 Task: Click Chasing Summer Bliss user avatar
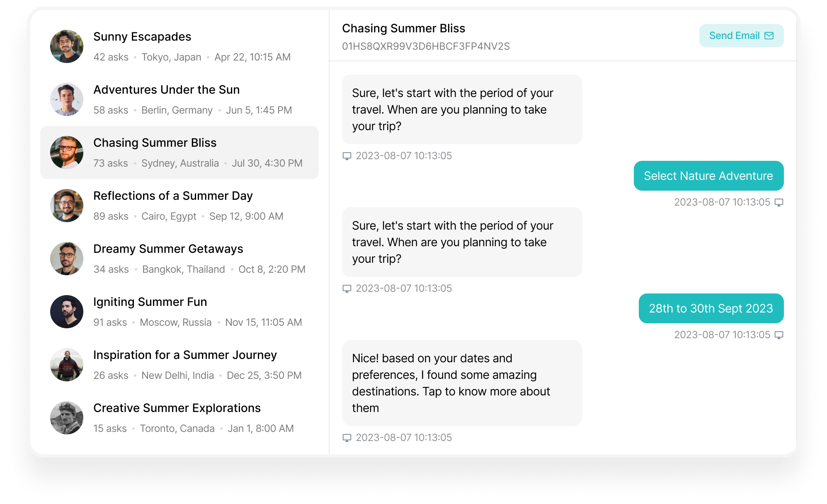pyautogui.click(x=67, y=153)
